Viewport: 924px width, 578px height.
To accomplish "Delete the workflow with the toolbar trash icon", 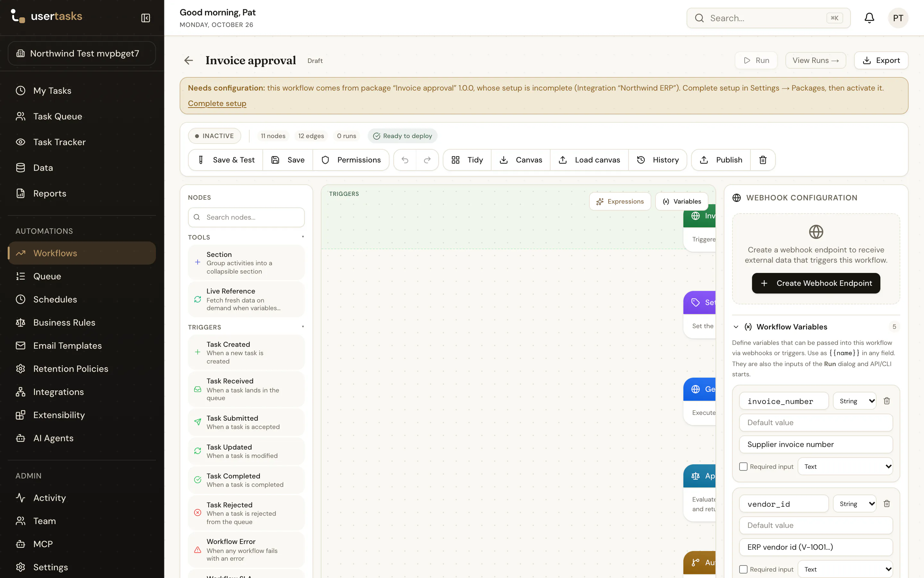I will [763, 160].
